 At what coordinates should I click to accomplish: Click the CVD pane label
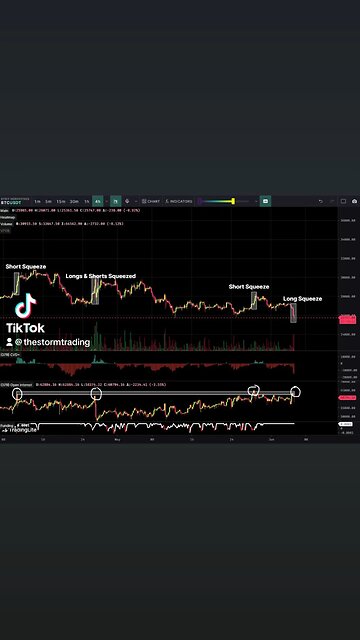[10, 355]
